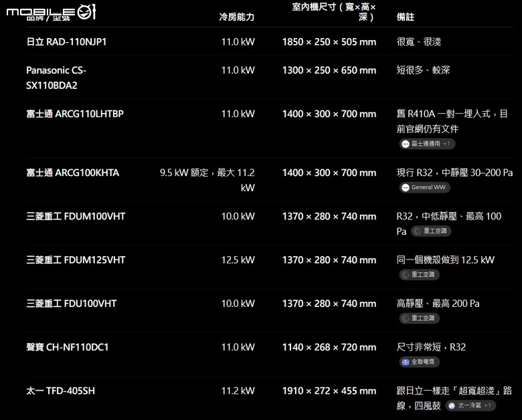Screen dimensions: 522x420
Task: Click dimensions 1910 × 272 × 455 mm
Action: (329, 391)
